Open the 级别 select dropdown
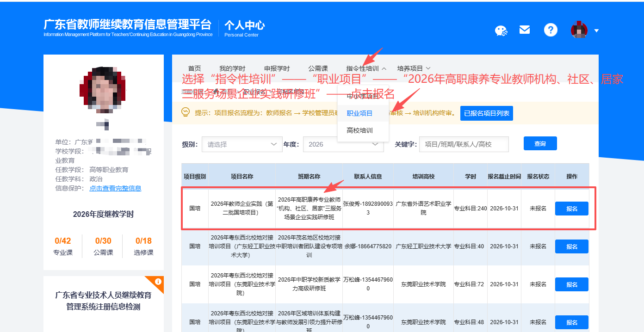Screen dimensions: 644x332 pyautogui.click(x=242, y=144)
